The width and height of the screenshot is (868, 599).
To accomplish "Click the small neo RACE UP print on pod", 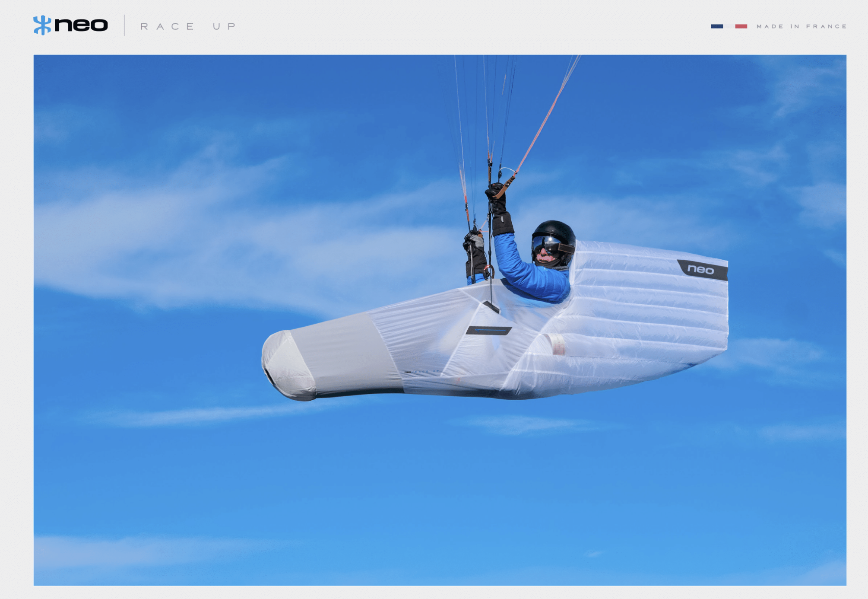I will (x=421, y=371).
